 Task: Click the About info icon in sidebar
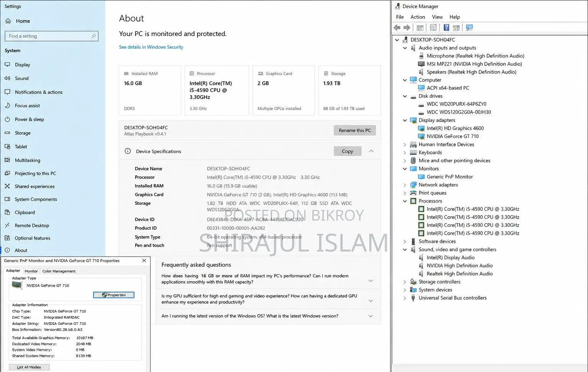(7, 250)
